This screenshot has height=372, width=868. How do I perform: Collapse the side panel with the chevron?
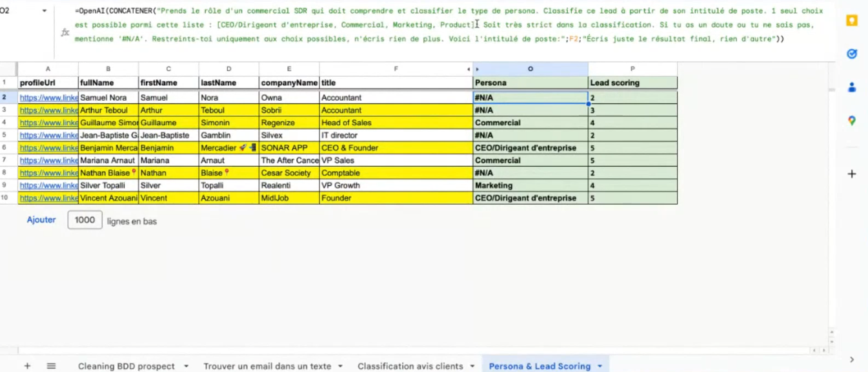(852, 360)
